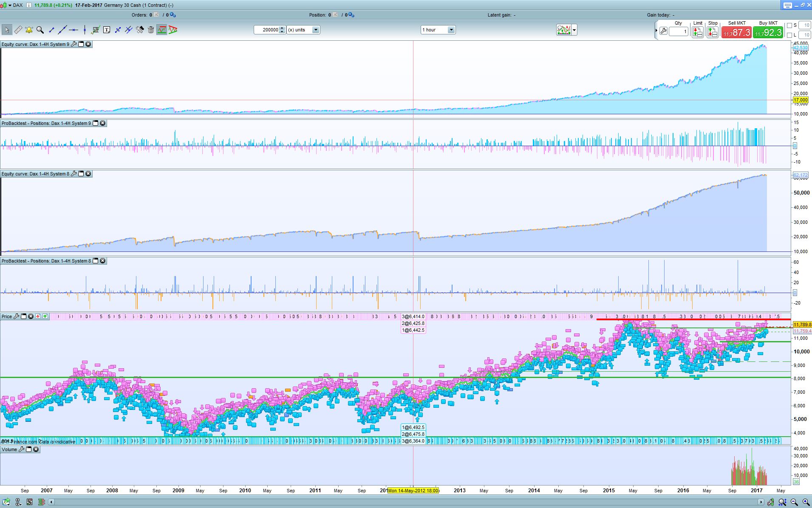Tick the L checkbox
The width and height of the screenshot is (812, 508).
(789, 35)
